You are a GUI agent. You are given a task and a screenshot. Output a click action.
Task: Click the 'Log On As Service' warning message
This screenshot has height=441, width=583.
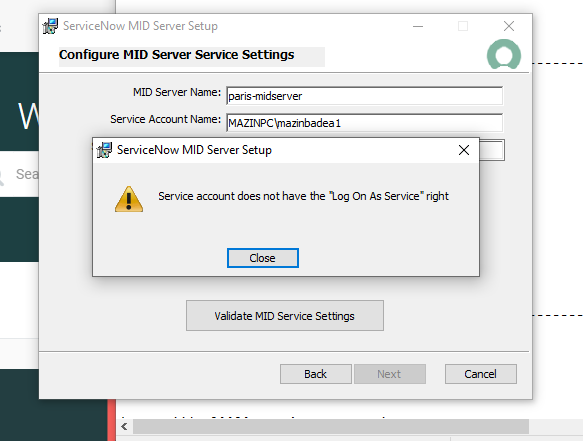point(303,196)
